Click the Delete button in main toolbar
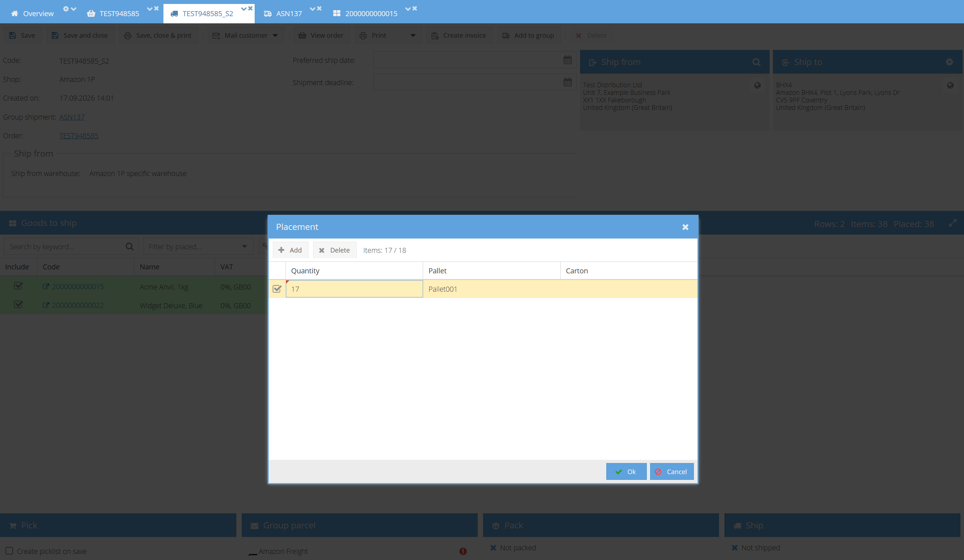The width and height of the screenshot is (964, 560). pyautogui.click(x=592, y=36)
